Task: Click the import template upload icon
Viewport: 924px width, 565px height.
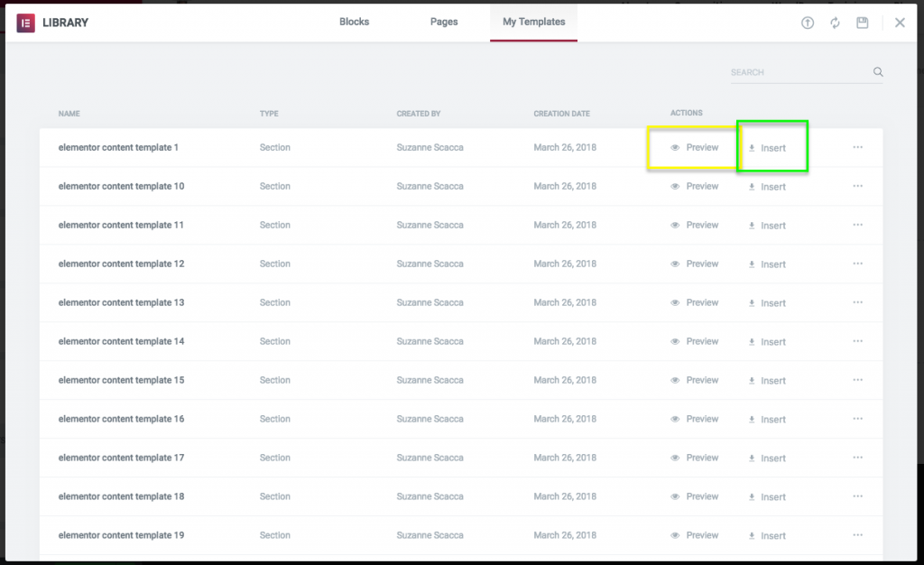Action: (808, 23)
